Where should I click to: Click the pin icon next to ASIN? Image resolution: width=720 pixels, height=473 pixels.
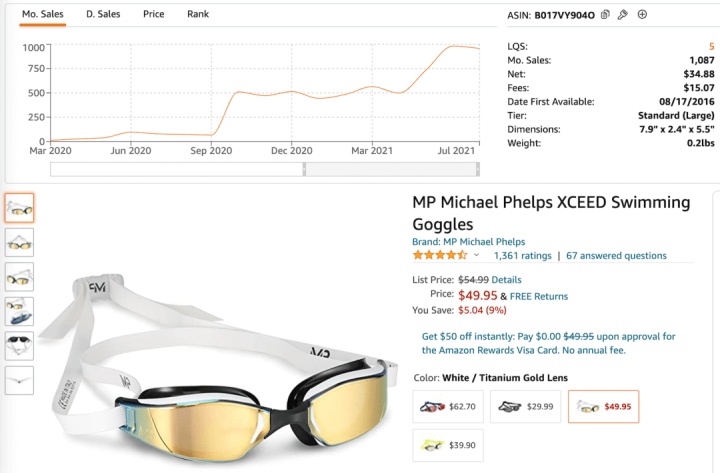622,15
